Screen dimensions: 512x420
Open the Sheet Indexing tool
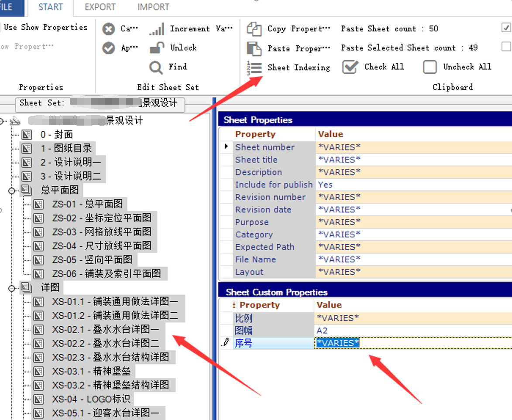(x=254, y=68)
